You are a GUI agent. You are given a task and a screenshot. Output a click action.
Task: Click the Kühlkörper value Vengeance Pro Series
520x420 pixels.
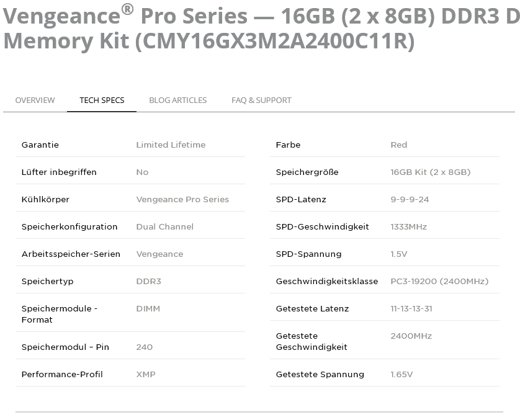point(182,199)
